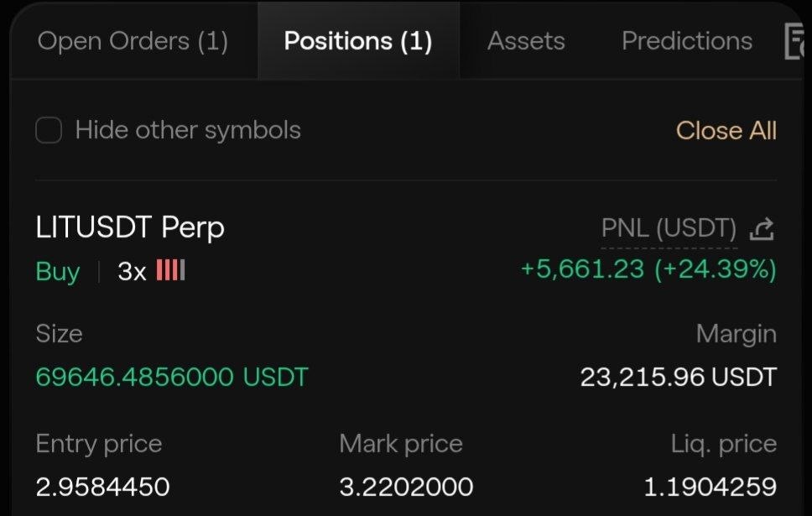This screenshot has width=812, height=516.
Task: Tap the PNL (USDT) underlined label
Action: (x=669, y=228)
